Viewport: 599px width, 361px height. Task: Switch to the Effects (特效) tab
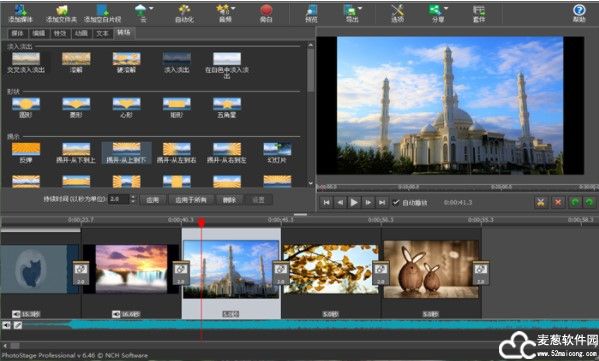pos(60,33)
